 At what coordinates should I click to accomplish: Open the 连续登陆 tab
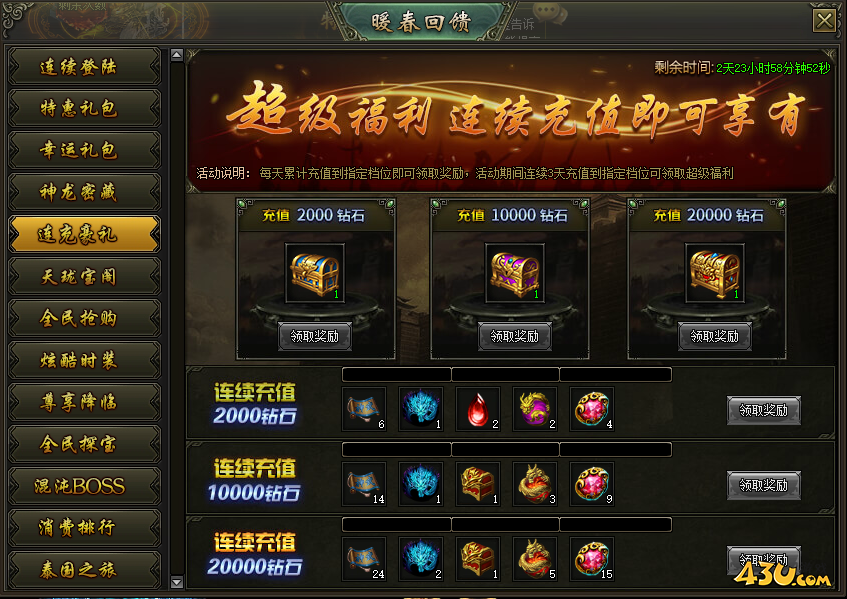click(85, 67)
